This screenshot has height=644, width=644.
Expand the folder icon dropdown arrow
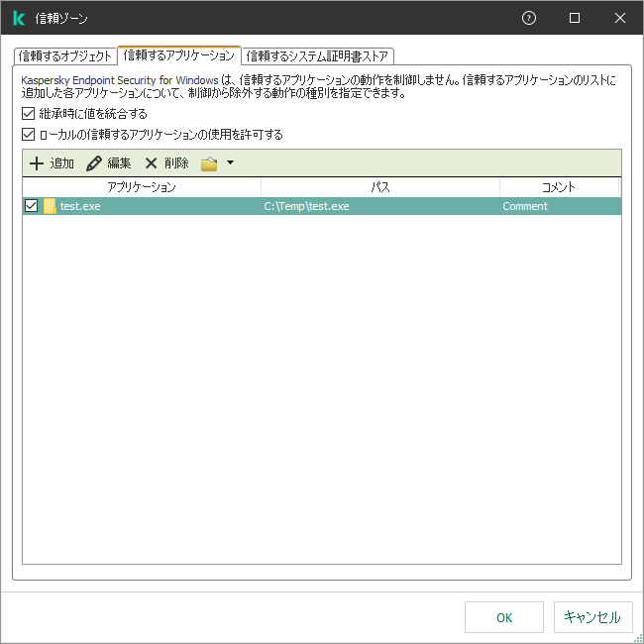click(231, 162)
